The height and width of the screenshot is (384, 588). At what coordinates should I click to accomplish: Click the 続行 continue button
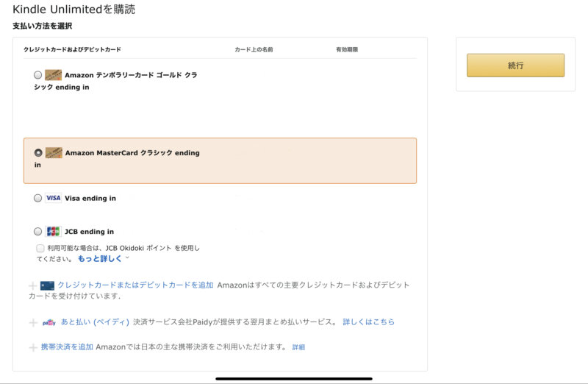pyautogui.click(x=515, y=65)
